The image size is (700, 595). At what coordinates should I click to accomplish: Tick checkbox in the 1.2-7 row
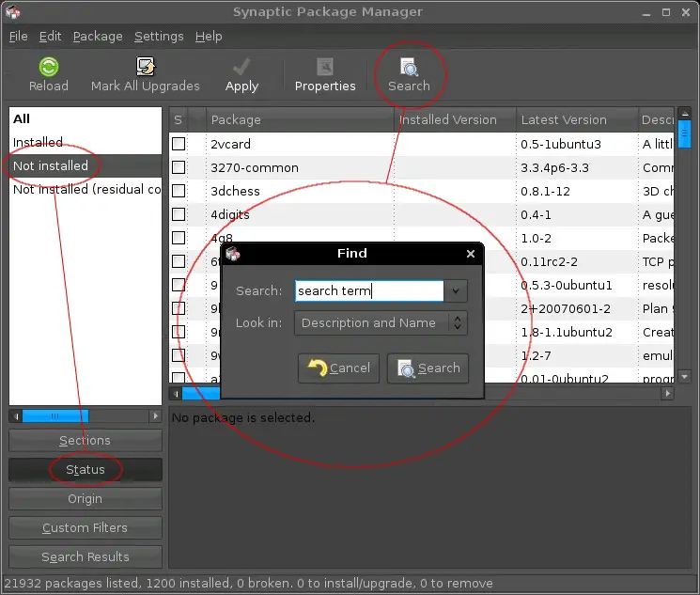(x=179, y=355)
